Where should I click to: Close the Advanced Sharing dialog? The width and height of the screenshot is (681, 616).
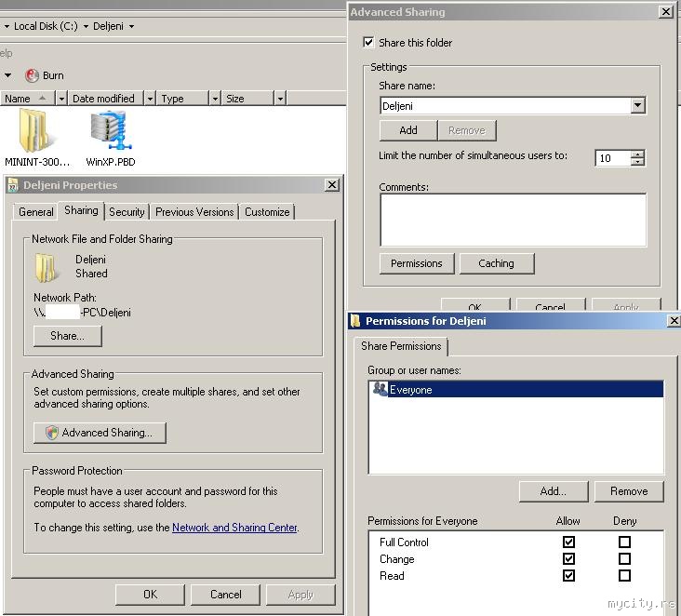[666, 12]
